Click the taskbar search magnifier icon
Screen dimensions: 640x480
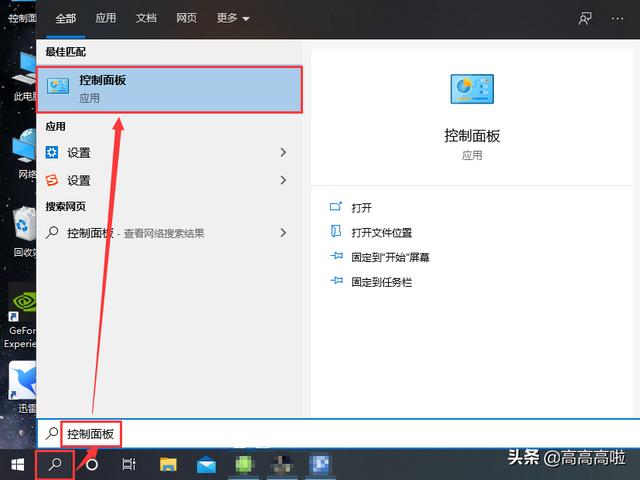pos(56,464)
